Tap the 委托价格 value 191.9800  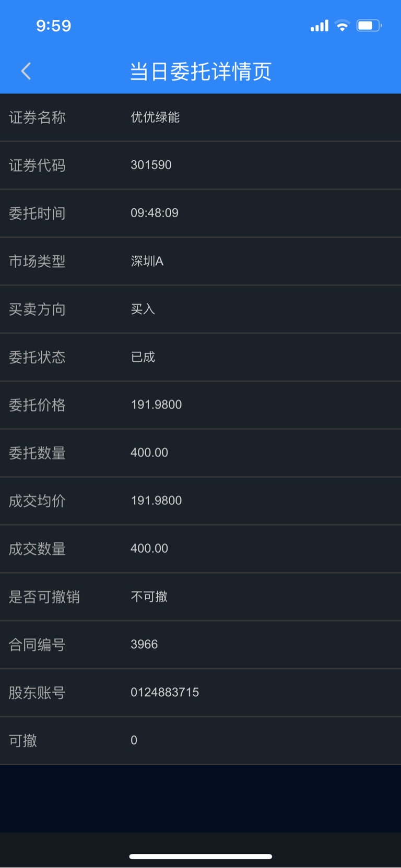tap(156, 405)
